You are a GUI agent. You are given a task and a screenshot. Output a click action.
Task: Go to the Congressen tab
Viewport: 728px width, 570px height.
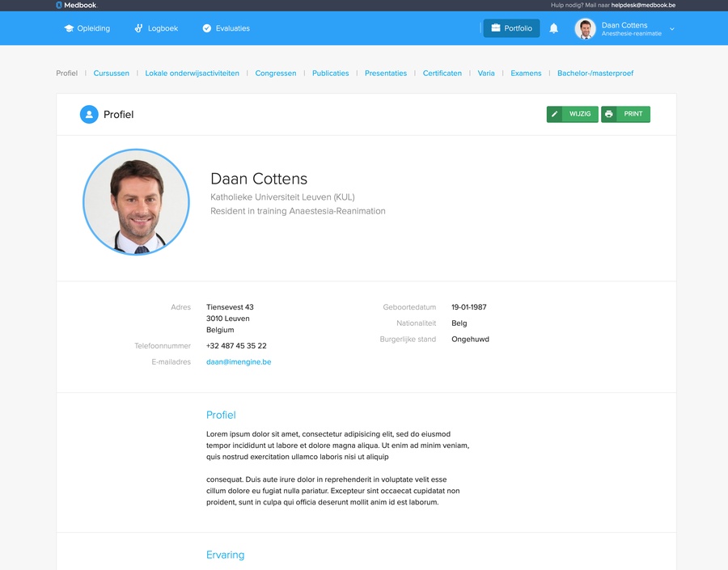276,74
